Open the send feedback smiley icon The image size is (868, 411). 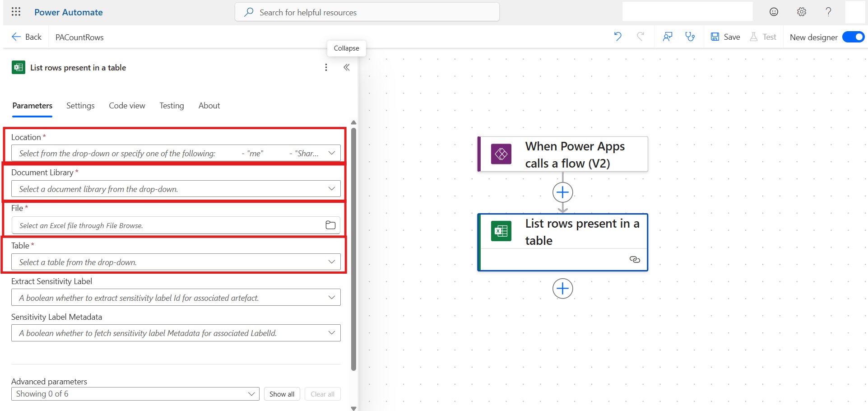[774, 12]
